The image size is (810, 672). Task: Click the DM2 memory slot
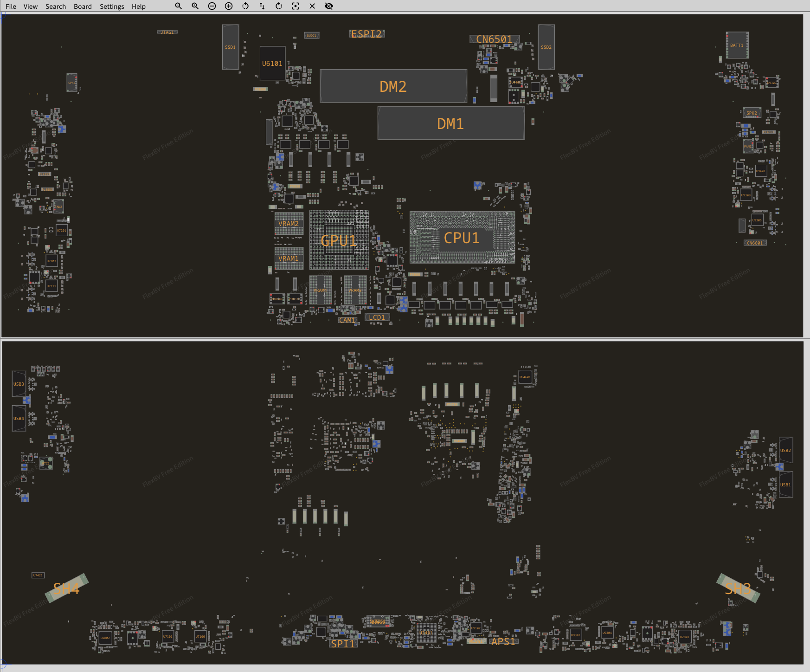coord(393,86)
